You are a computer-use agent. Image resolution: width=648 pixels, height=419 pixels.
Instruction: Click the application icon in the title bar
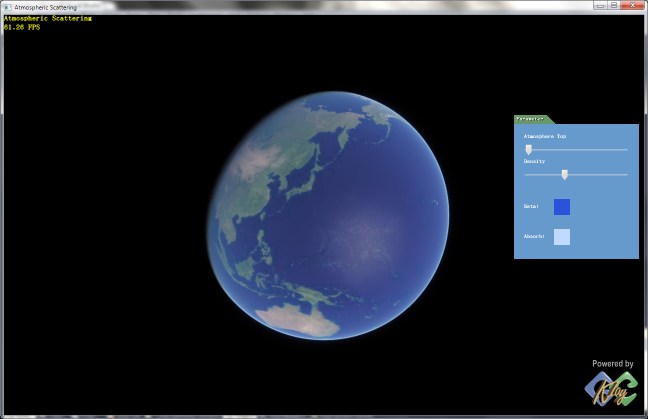click(x=7, y=6)
